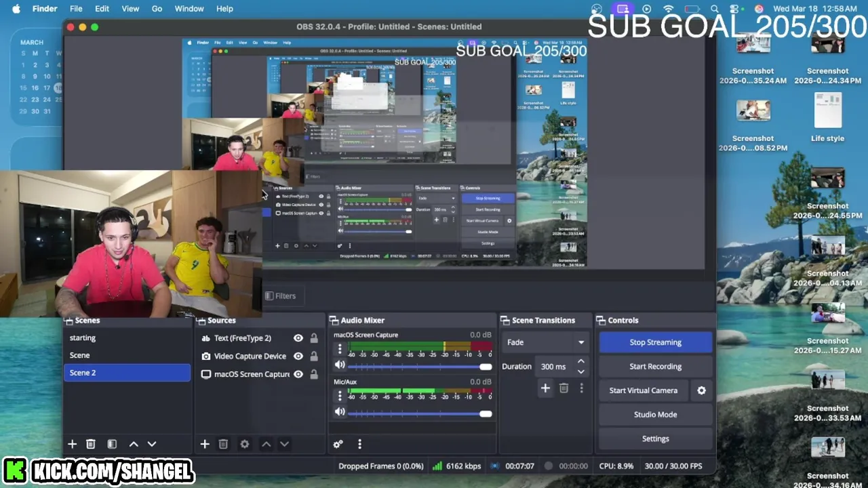
Task: Move the selected scene up
Action: click(x=134, y=444)
